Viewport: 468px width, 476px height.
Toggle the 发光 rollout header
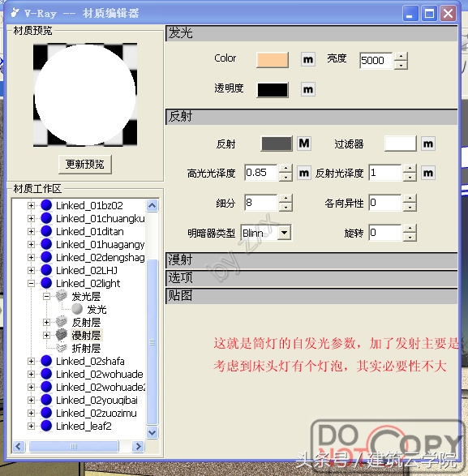click(311, 33)
